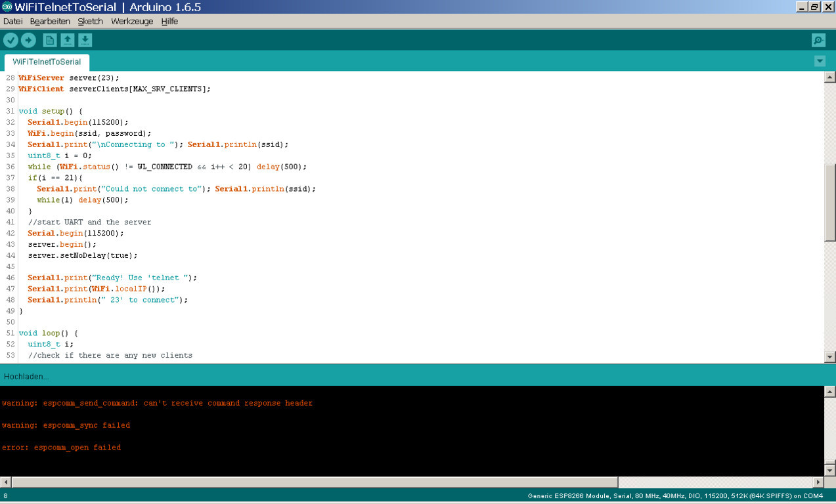Click the 'error: espcomm_open failed' message

62,448
